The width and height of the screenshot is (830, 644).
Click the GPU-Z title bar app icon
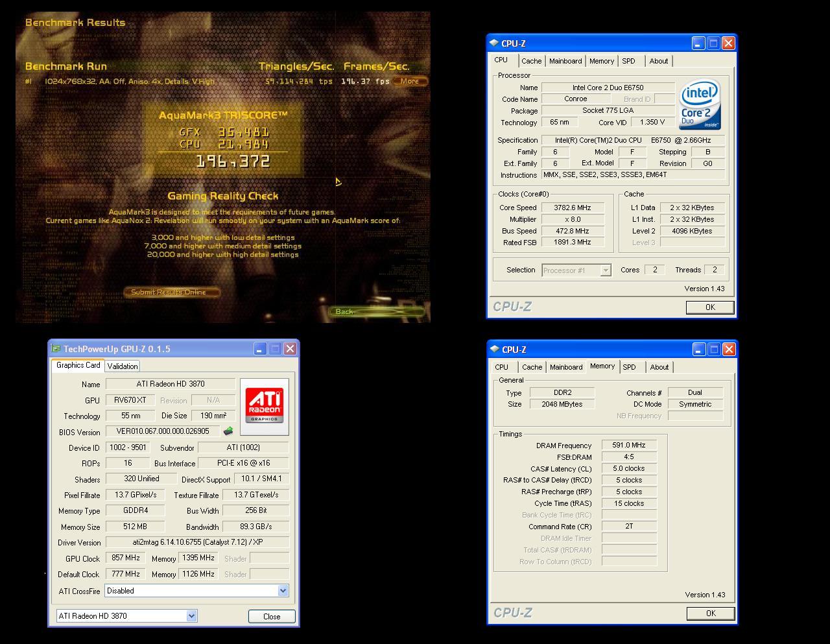point(56,349)
